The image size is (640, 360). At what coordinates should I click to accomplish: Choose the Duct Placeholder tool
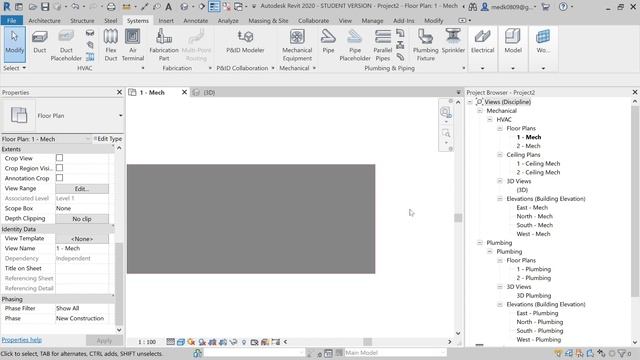66,45
